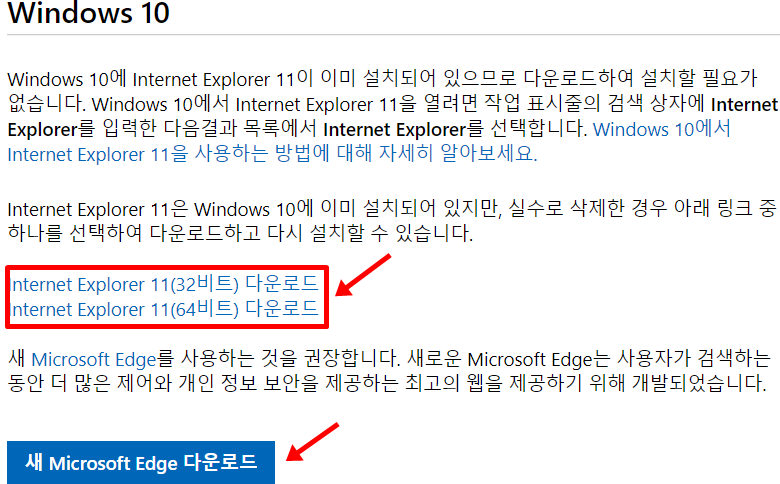
Task: Click the line '하나를 선택하여 다운로드하고 다시 설치할'
Action: click(240, 233)
